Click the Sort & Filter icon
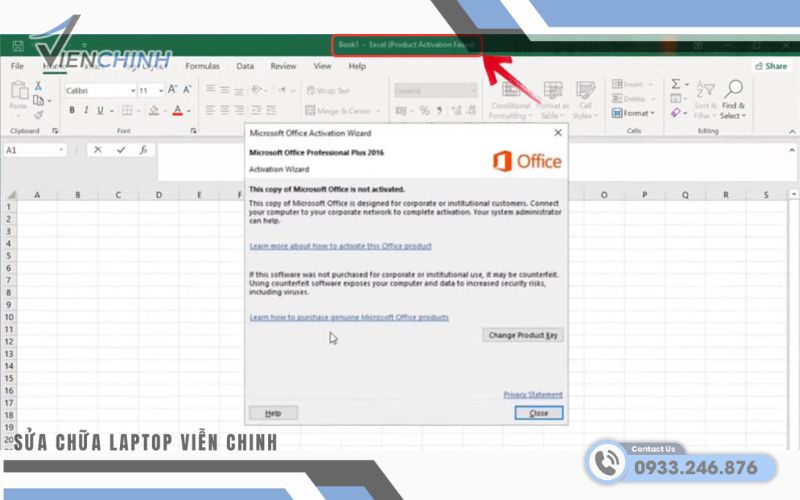 click(x=705, y=89)
